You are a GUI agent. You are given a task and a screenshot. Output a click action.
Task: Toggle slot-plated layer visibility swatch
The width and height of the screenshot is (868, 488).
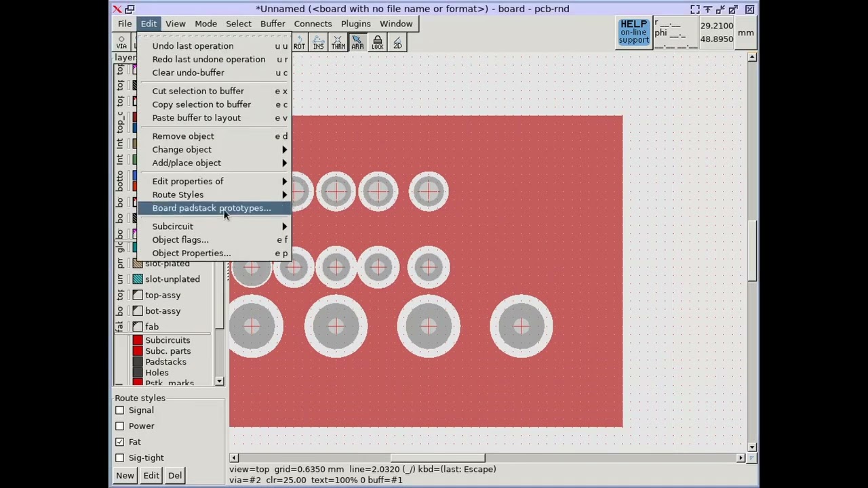138,264
